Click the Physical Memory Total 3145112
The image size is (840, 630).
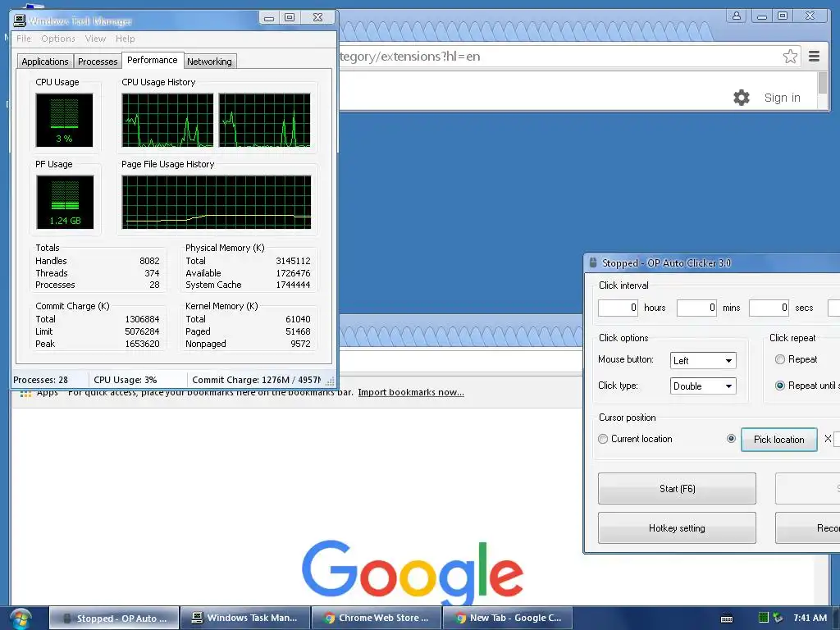[293, 261]
